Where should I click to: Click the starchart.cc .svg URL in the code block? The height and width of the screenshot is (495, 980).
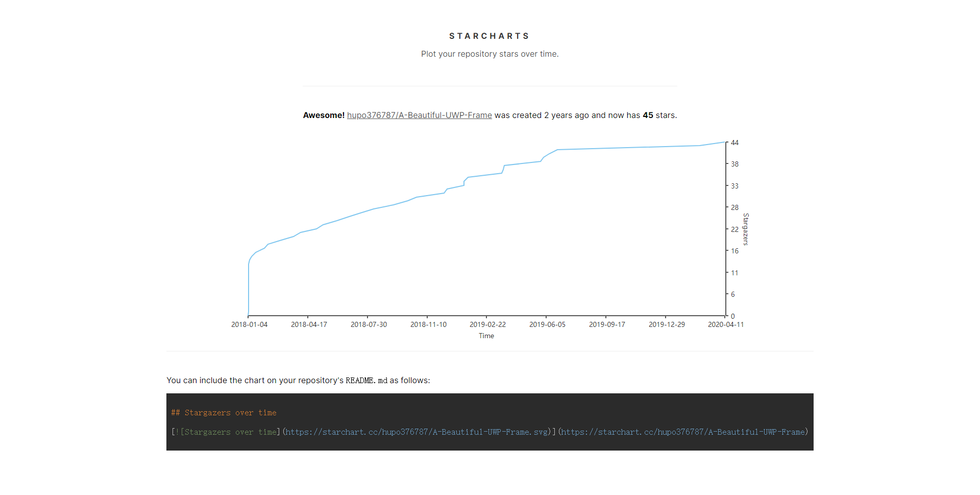point(417,432)
